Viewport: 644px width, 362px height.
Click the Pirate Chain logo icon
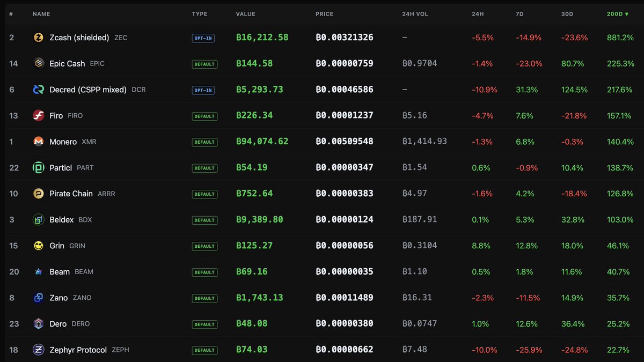(x=39, y=194)
